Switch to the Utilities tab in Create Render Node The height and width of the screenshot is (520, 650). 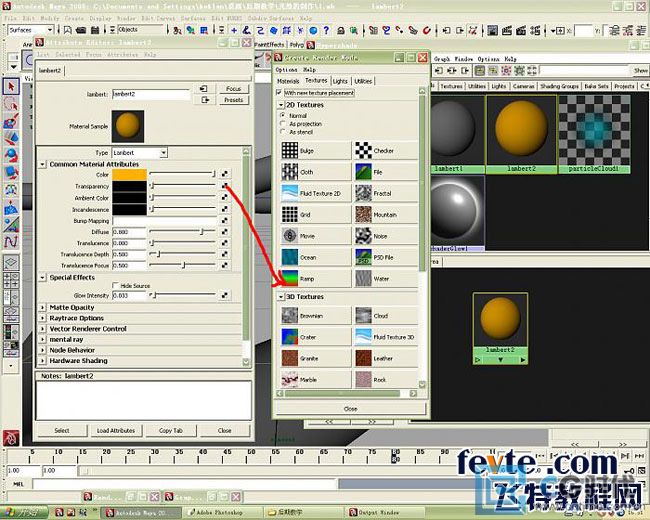click(363, 81)
